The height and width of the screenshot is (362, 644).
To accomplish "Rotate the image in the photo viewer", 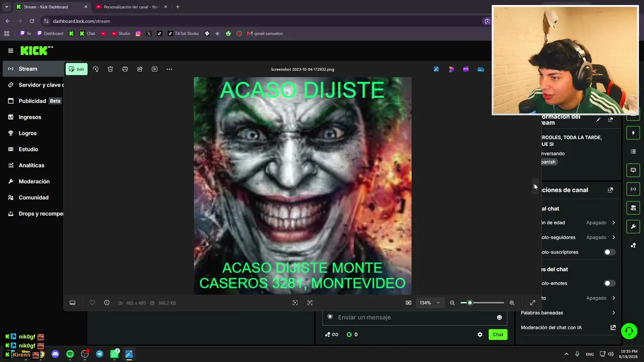I will point(96,69).
